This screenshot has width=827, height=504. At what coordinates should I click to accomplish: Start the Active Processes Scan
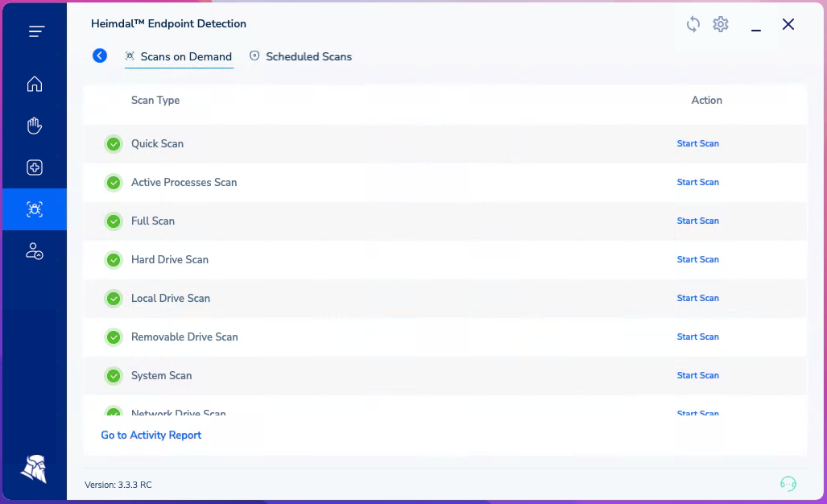(x=698, y=182)
